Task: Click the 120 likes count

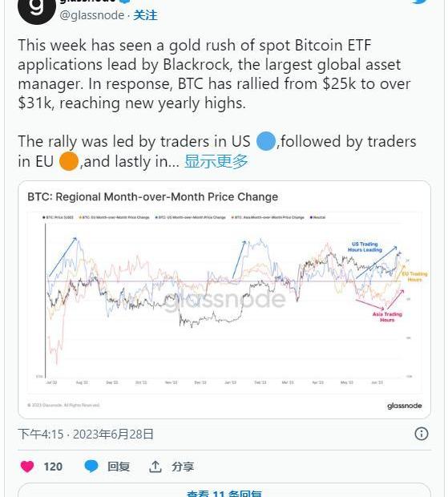Action: (x=53, y=467)
